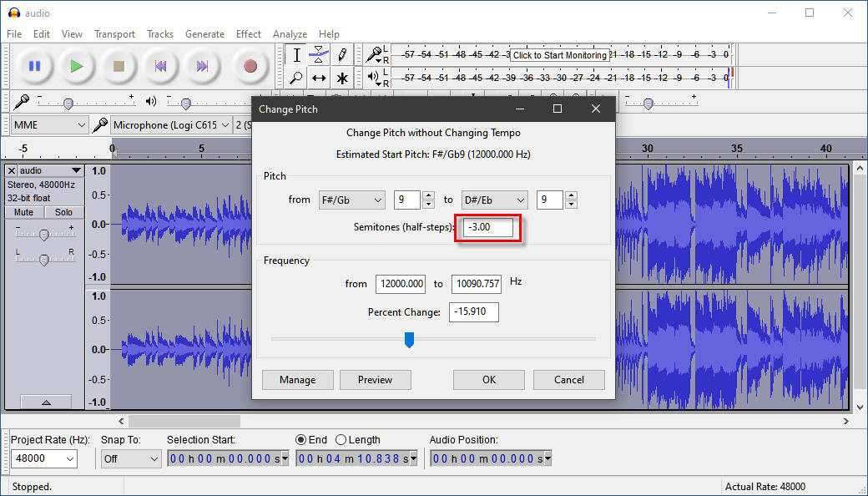Expand the MME audio host dropdown
This screenshot has height=496, width=868.
pos(49,124)
